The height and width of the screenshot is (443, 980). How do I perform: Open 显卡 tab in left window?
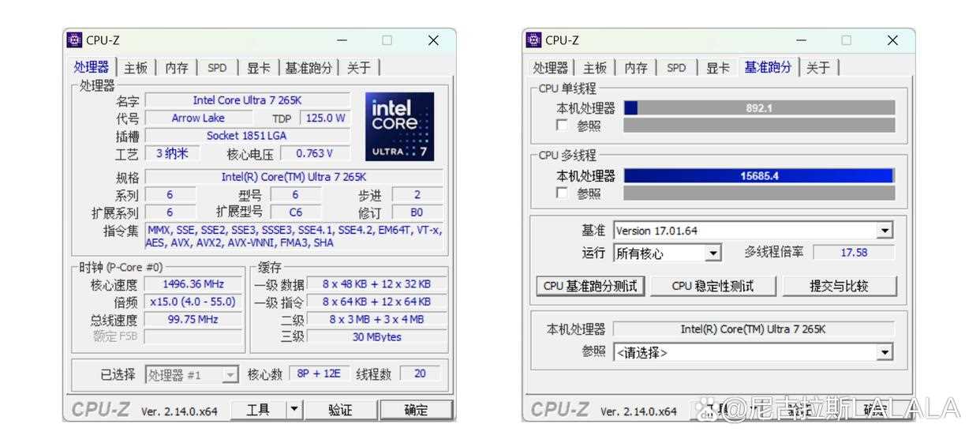[x=259, y=68]
